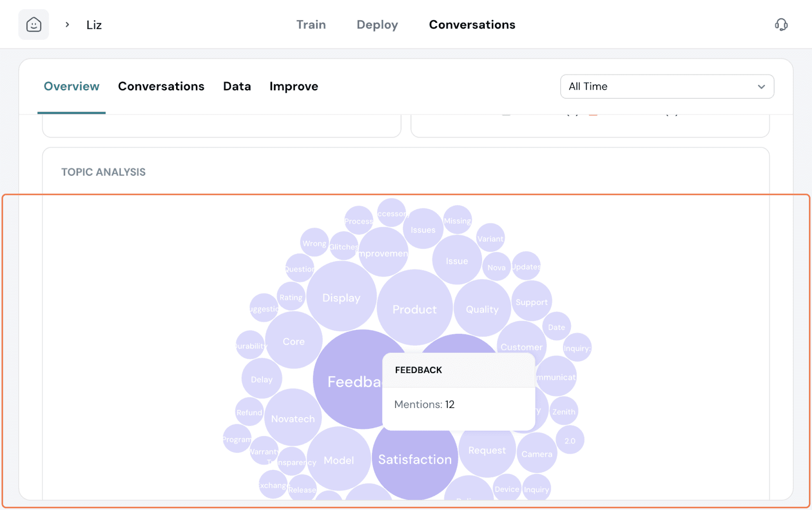The height and width of the screenshot is (510, 812).
Task: Open the Conversations sub-tab beside Overview
Action: tap(161, 86)
